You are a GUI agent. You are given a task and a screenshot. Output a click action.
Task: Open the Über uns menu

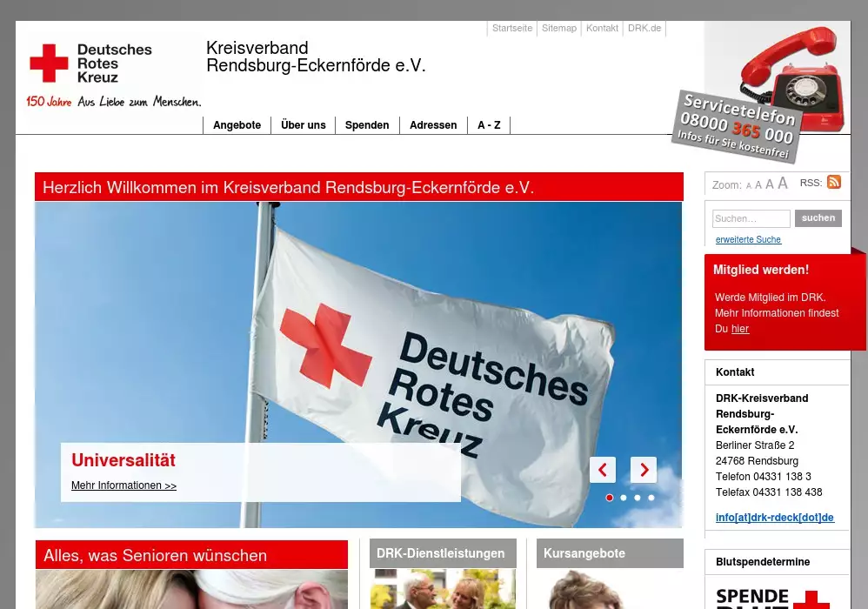coord(303,125)
